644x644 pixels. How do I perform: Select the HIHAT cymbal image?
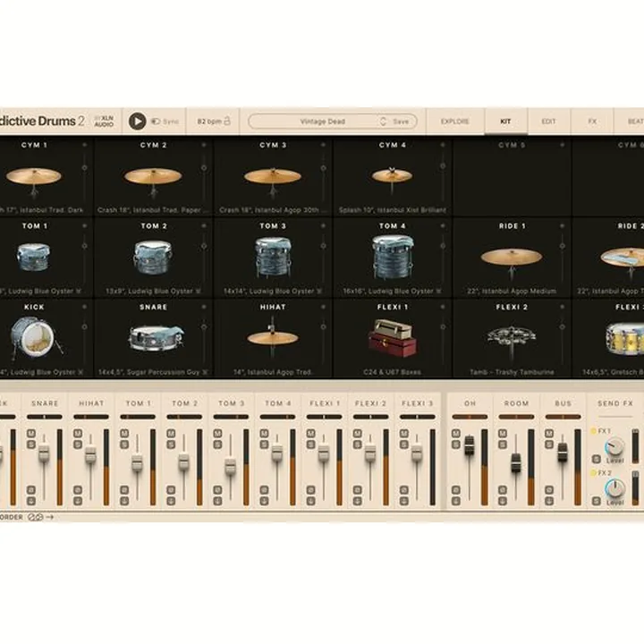[x=272, y=339]
